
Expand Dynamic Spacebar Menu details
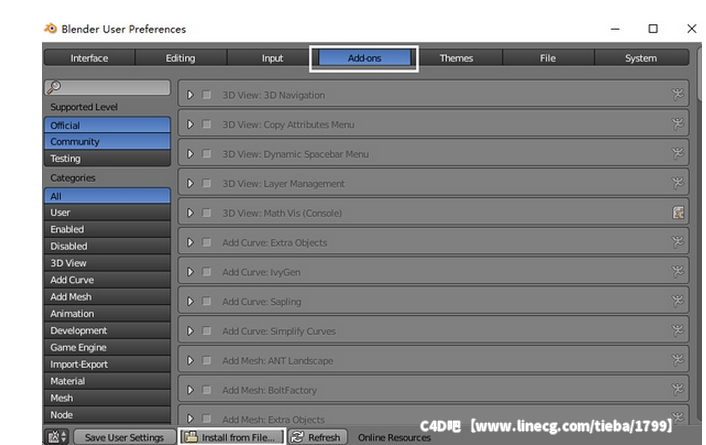pos(190,154)
